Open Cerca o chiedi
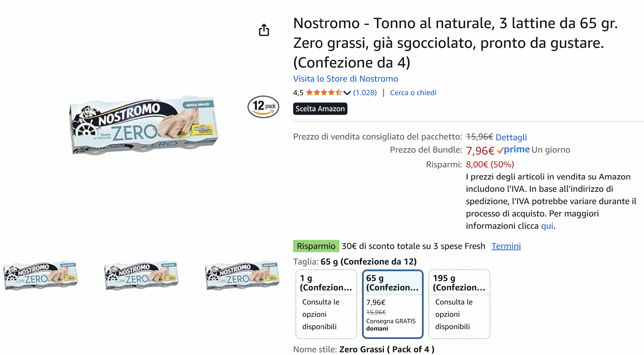The height and width of the screenshot is (355, 644). 413,93
